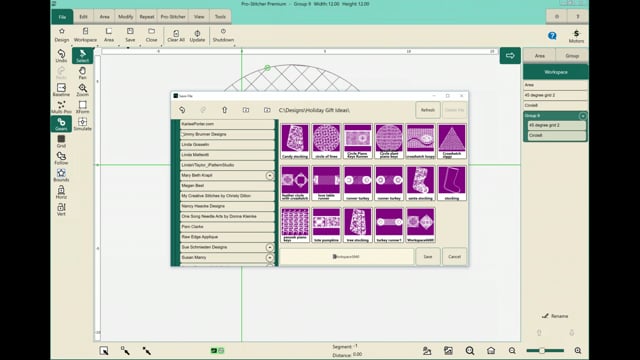Open the Workspace ribbon button

coord(85,35)
